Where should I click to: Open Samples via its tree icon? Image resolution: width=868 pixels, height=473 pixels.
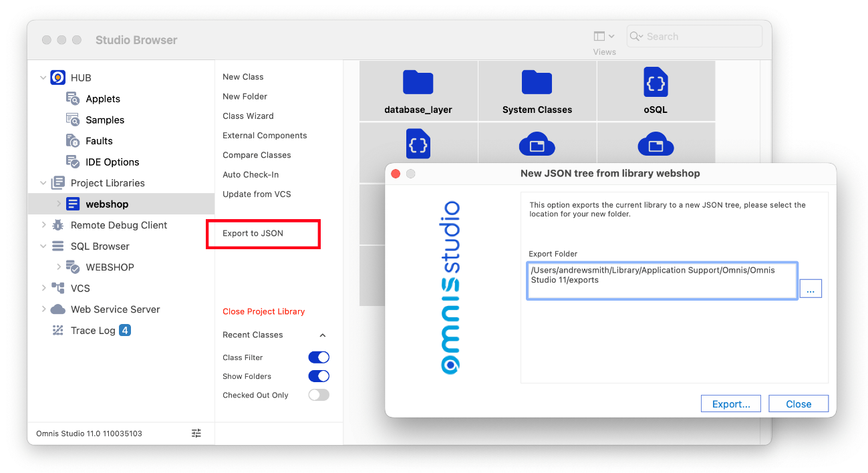coord(73,120)
